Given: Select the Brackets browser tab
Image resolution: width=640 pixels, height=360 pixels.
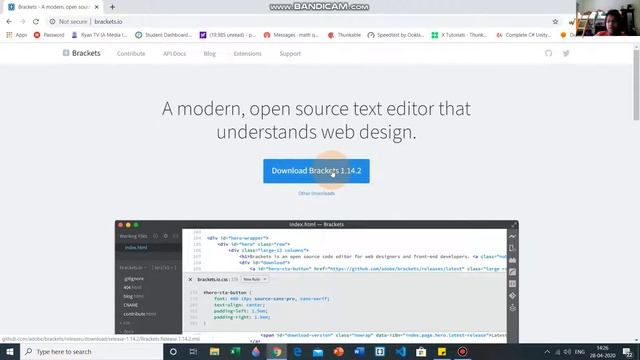Looking at the screenshot, I should (53, 7).
